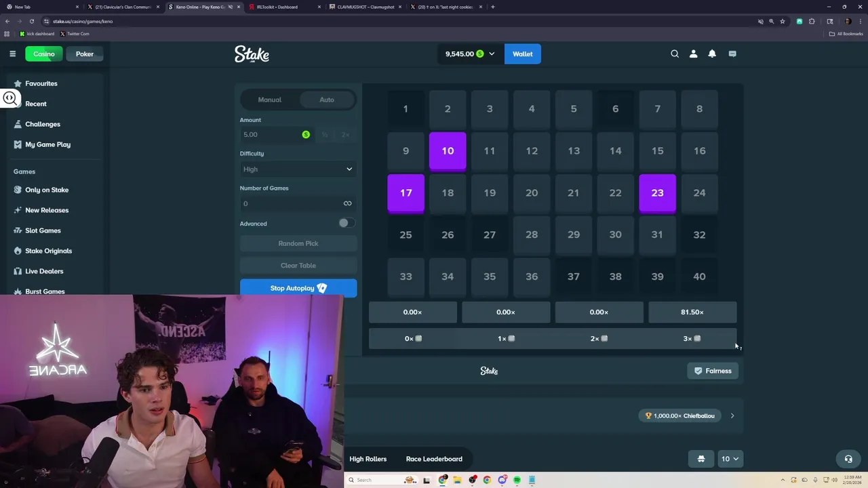Click the infinity icon in Number of Games

coord(347,203)
